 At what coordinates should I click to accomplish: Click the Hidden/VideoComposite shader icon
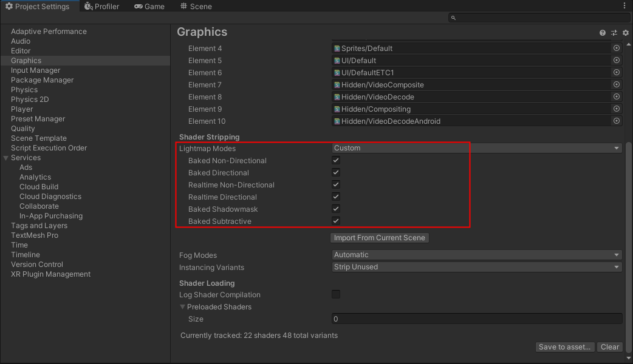(337, 85)
